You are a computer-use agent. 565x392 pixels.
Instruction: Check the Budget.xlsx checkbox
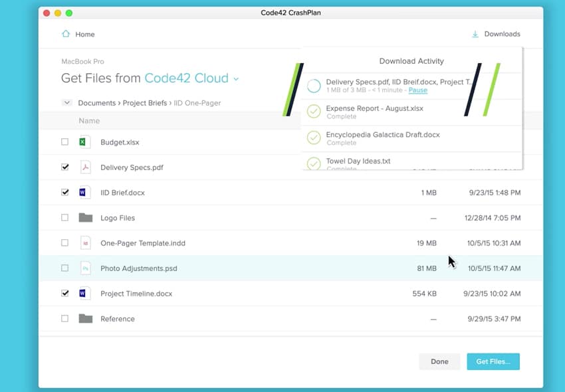pyautogui.click(x=65, y=142)
